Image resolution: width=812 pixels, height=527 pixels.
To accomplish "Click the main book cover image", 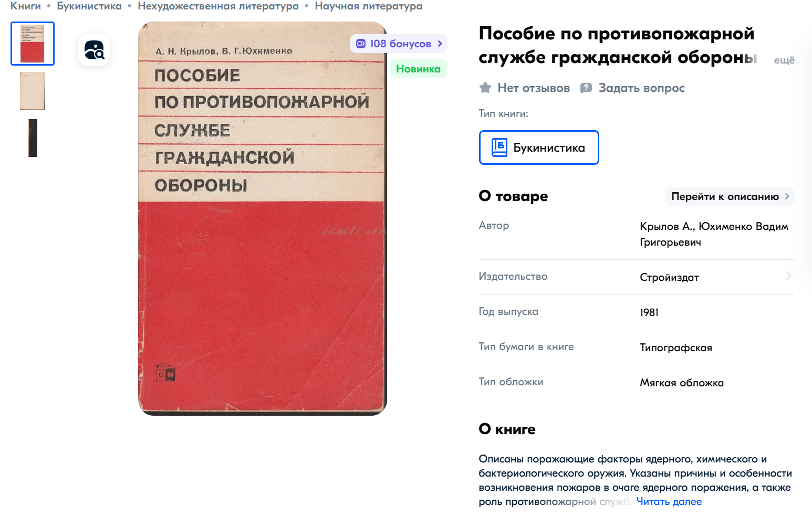I will (x=263, y=218).
